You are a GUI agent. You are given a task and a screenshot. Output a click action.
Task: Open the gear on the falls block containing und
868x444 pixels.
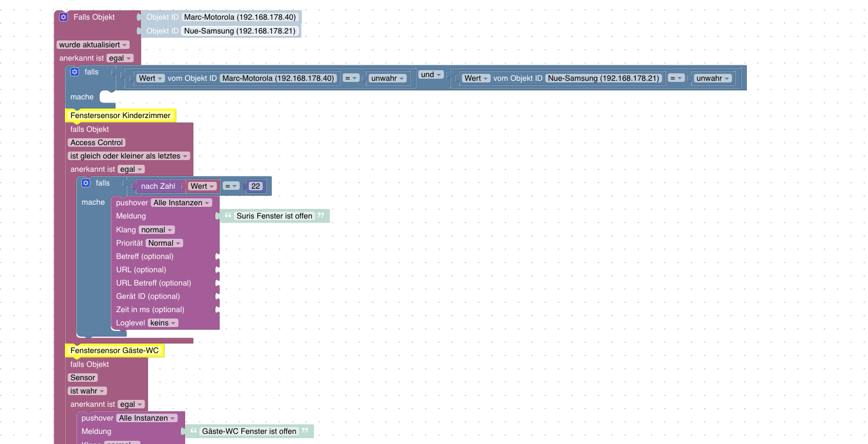(x=75, y=72)
